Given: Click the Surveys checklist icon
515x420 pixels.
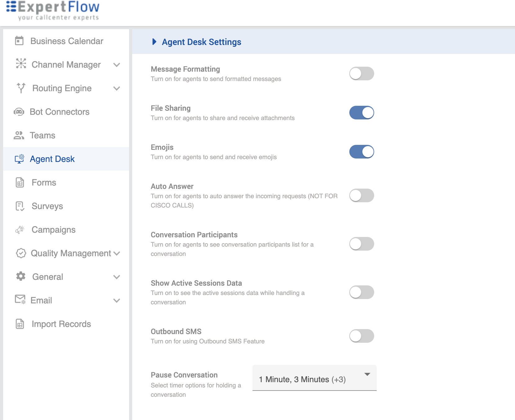Looking at the screenshot, I should coord(20,206).
